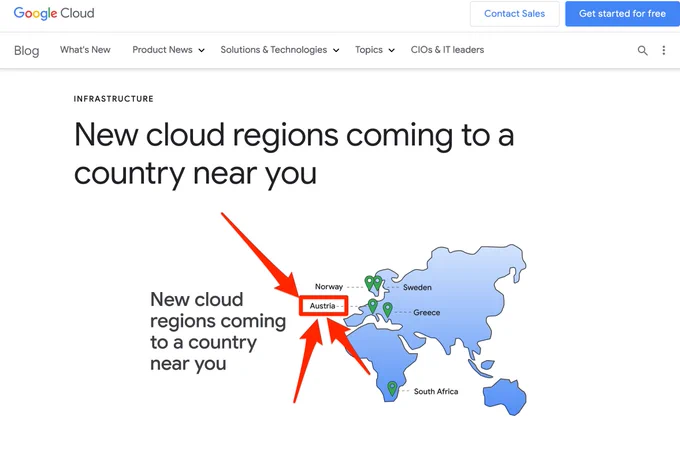Click the Sweden label on the map
Screen dimensions: 680x459
(x=417, y=287)
